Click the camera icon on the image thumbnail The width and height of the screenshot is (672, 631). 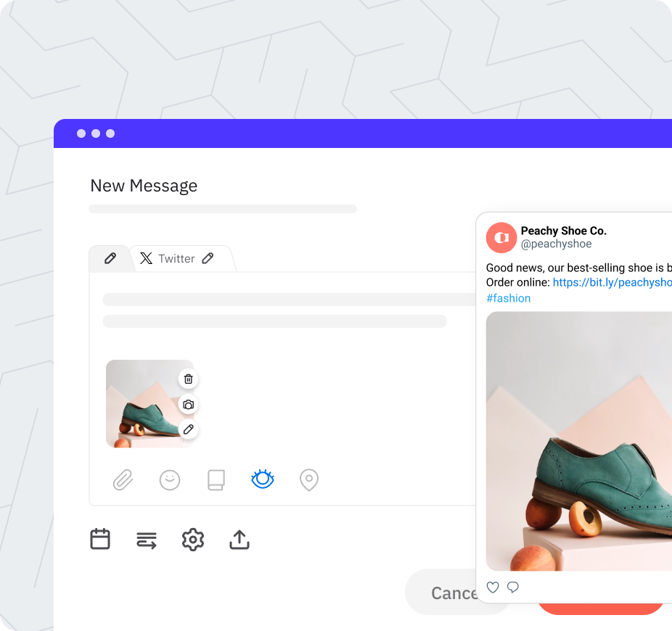pos(188,404)
